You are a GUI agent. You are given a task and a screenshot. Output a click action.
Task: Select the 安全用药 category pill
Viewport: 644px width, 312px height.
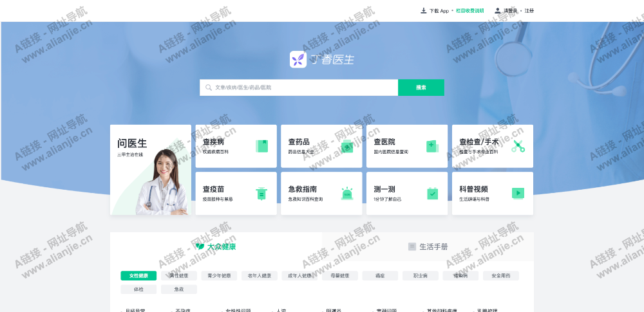coord(500,276)
